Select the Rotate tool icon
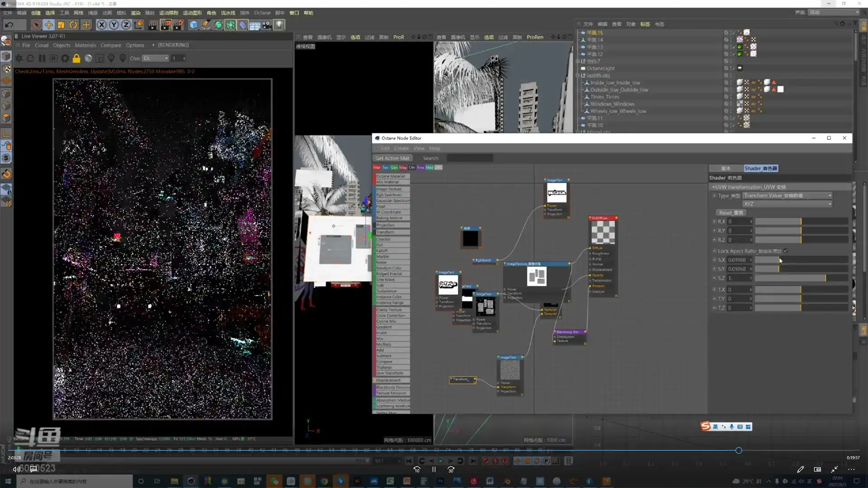The height and width of the screenshot is (488, 868). click(x=73, y=25)
